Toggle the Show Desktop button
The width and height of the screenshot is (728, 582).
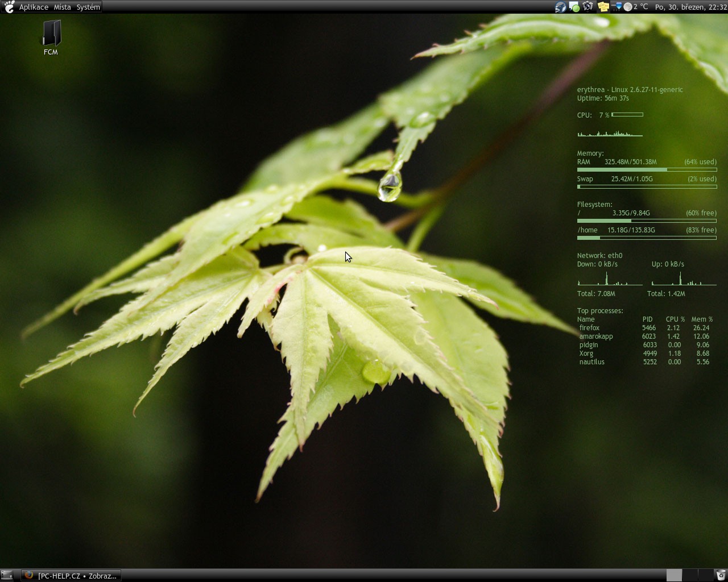click(7, 575)
